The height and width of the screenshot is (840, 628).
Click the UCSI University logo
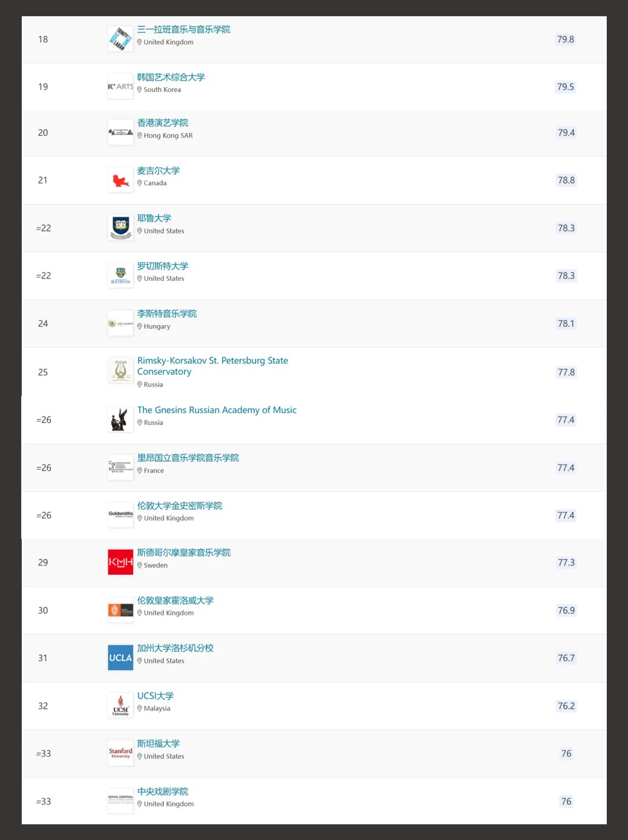coord(120,706)
